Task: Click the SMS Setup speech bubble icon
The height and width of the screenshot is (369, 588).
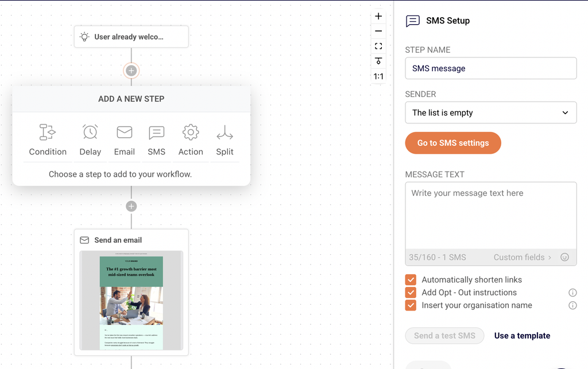Action: click(412, 21)
